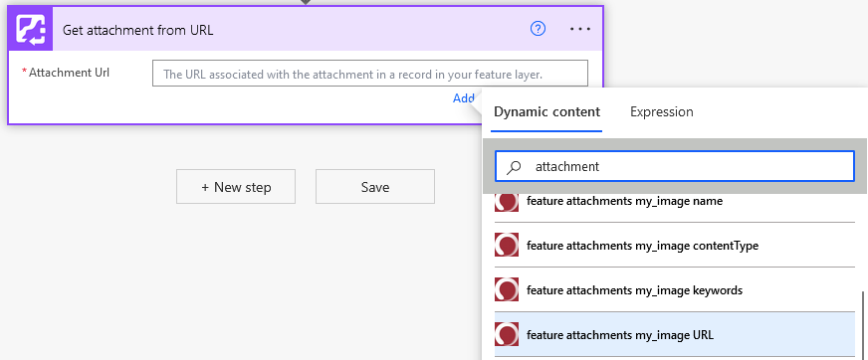Open the action's three-dots menu

[x=580, y=29]
